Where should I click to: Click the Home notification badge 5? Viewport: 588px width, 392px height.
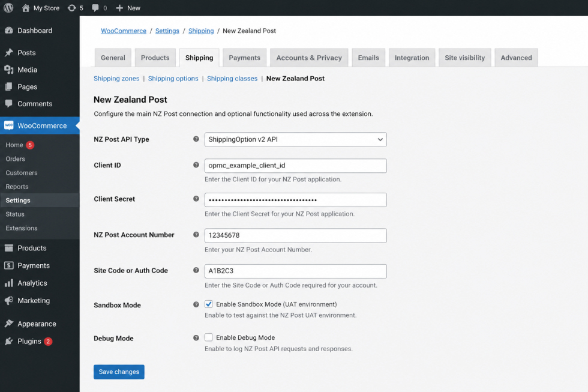[30, 145]
